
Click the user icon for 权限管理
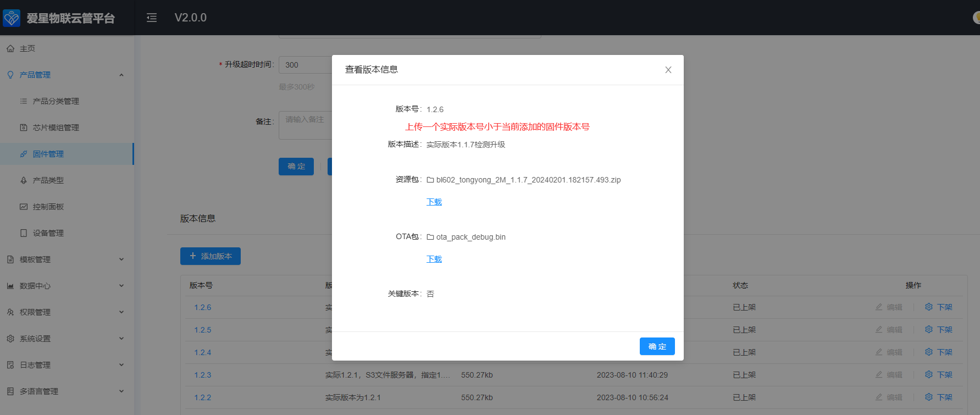pyautogui.click(x=10, y=312)
